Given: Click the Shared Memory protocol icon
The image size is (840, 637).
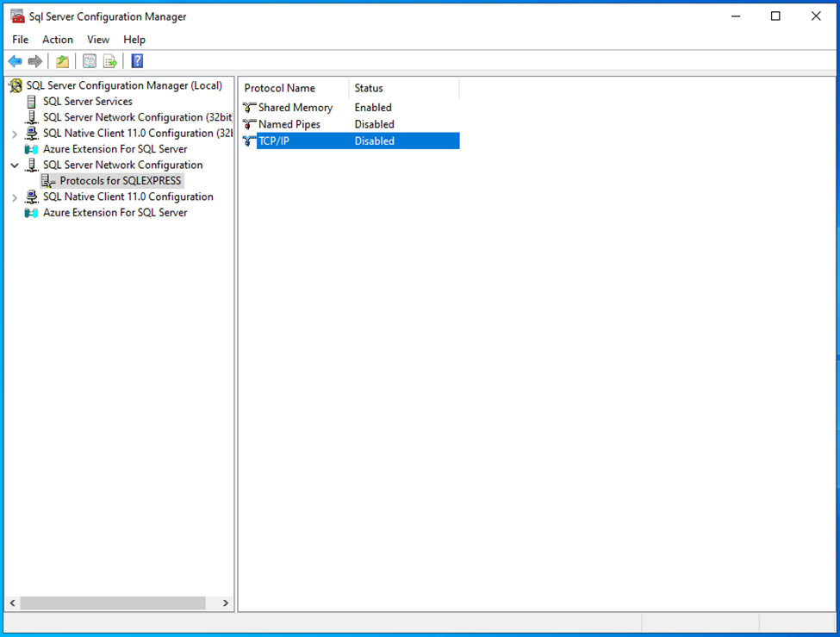Looking at the screenshot, I should [x=249, y=108].
